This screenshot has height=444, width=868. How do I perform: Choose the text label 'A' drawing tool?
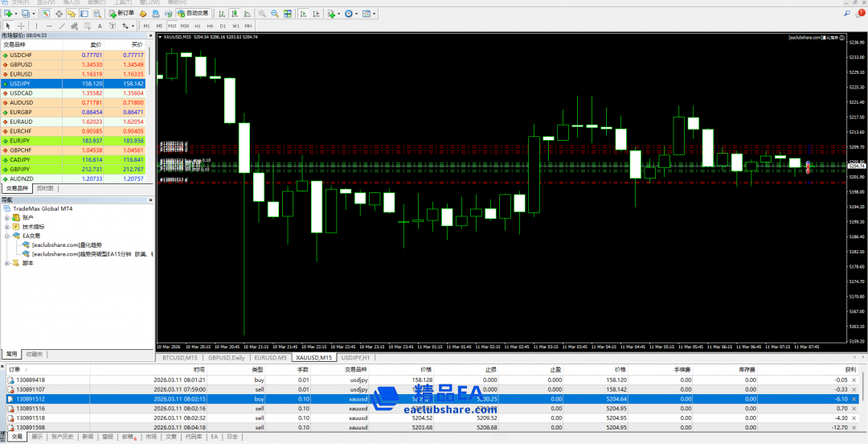(100, 26)
